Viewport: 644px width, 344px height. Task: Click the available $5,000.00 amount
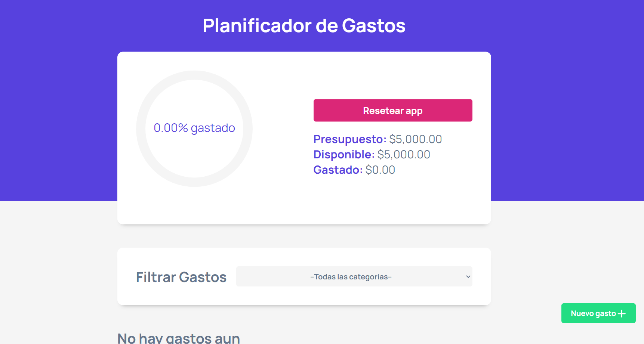[404, 155]
